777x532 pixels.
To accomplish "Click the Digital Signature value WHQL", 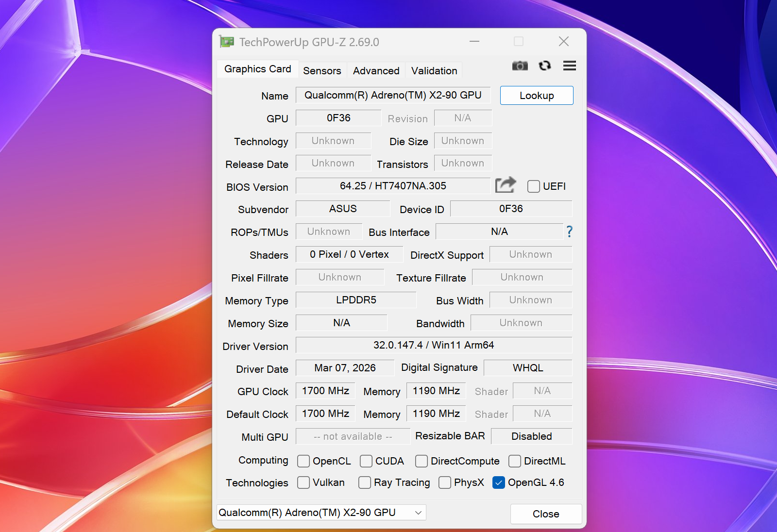I will pyautogui.click(x=528, y=368).
